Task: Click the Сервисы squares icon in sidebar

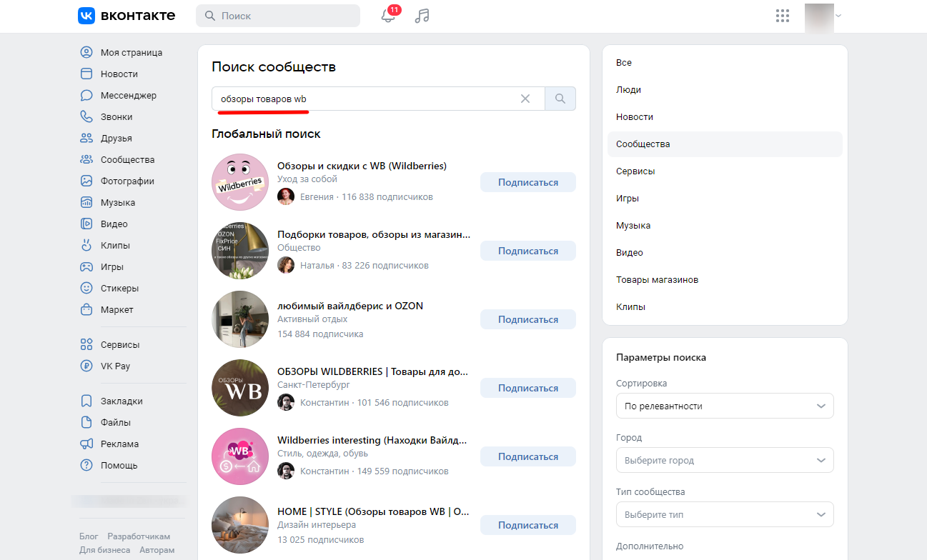Action: pyautogui.click(x=86, y=344)
